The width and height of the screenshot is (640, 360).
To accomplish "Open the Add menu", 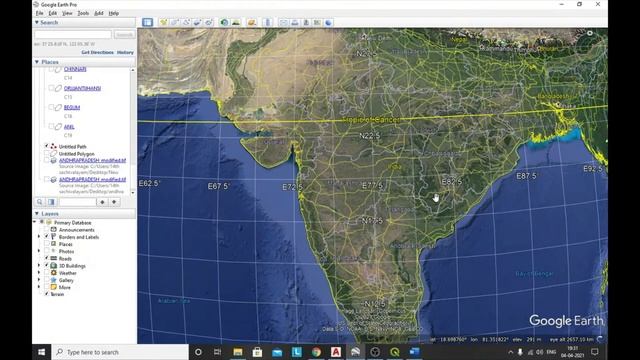I will tap(99, 13).
